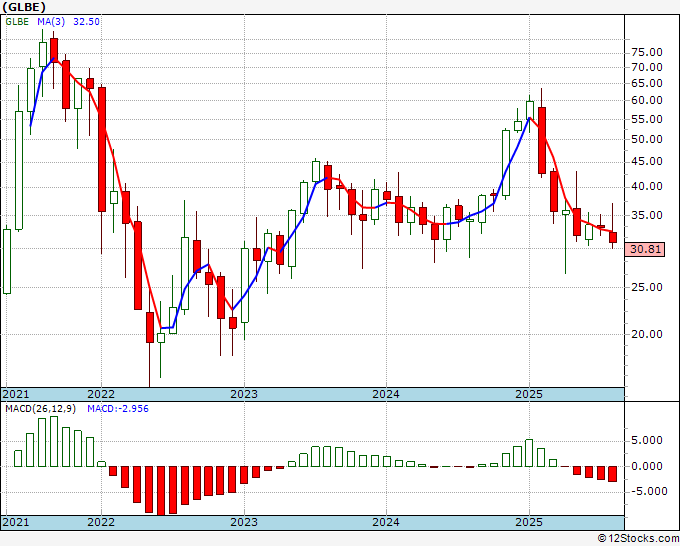The width and height of the screenshot is (680, 546).
Task: Click 2022 on the price chart time axis
Action: point(101,394)
